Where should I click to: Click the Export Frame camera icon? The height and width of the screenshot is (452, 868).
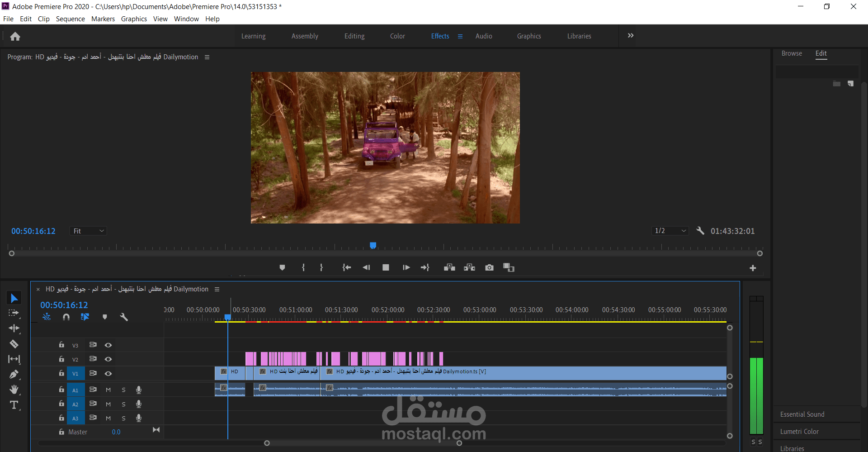[x=489, y=268]
